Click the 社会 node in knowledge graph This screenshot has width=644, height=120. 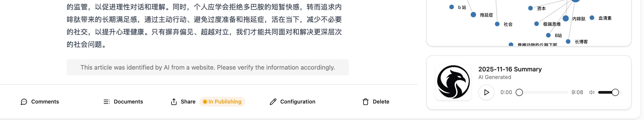pos(497,24)
